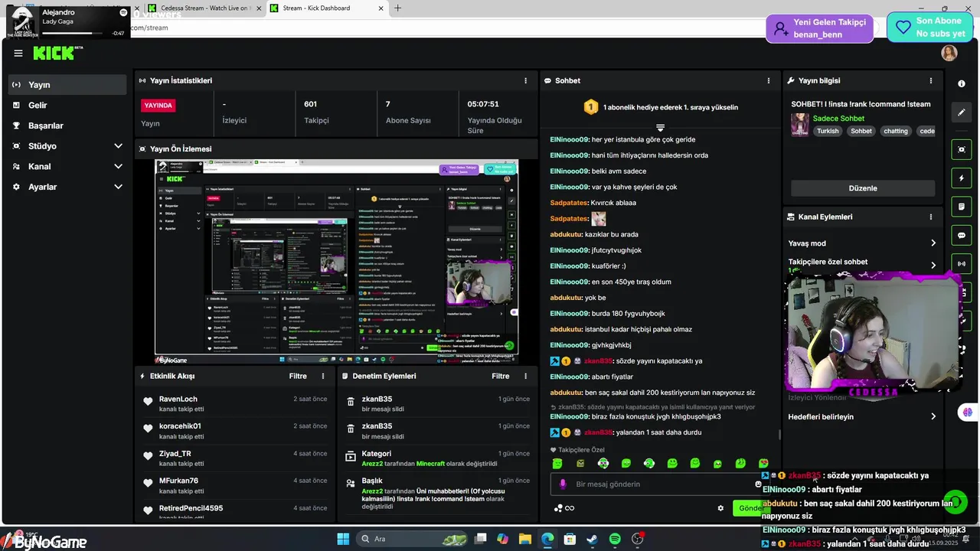The height and width of the screenshot is (551, 980).
Task: Expand the Kanal sidebar section
Action: 118,166
